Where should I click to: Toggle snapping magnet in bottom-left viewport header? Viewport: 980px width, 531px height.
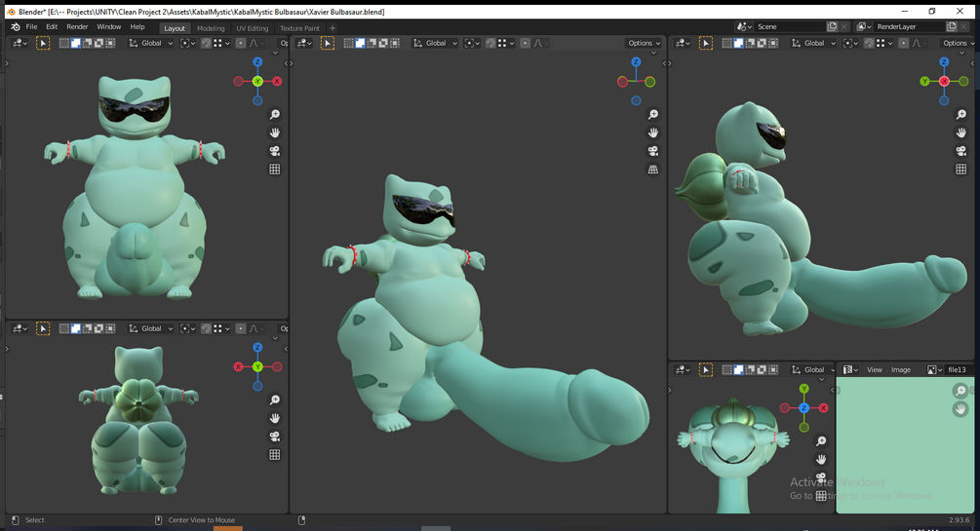point(206,328)
